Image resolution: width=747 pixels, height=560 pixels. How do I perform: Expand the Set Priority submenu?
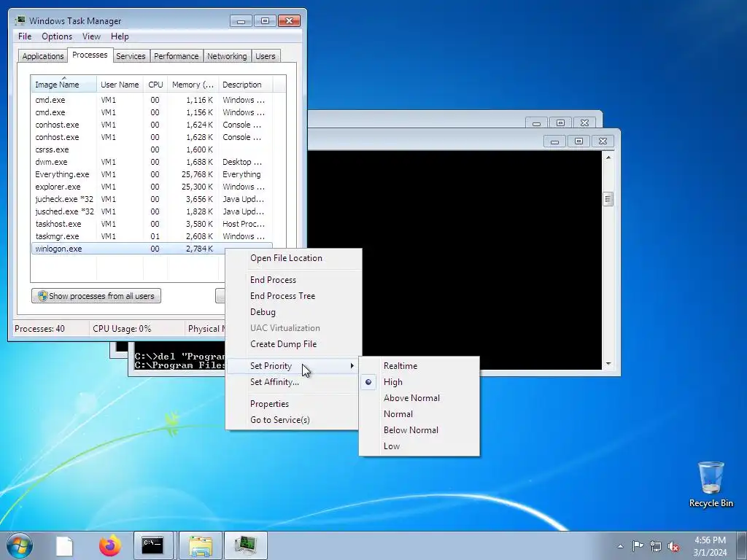[293, 366]
